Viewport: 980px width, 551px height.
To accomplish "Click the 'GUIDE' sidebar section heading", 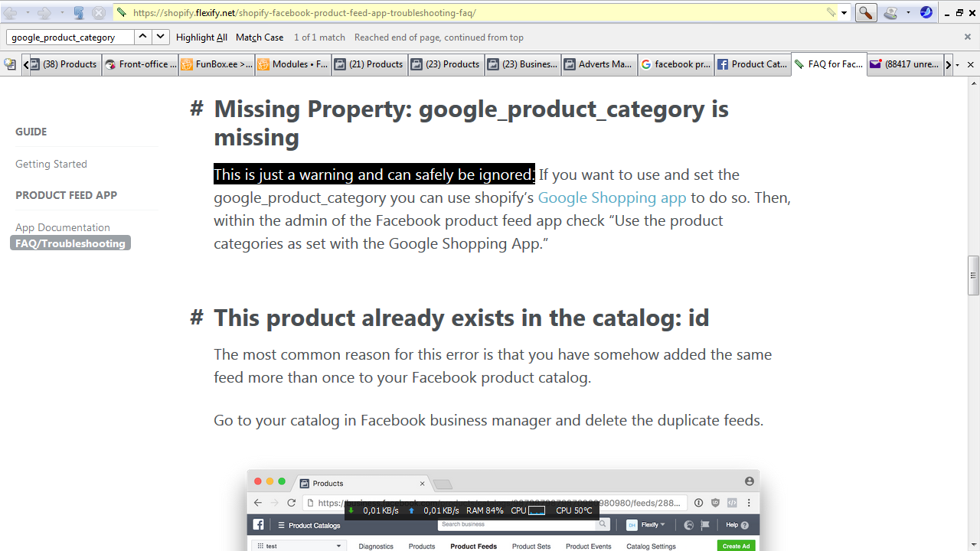I will 31,132.
